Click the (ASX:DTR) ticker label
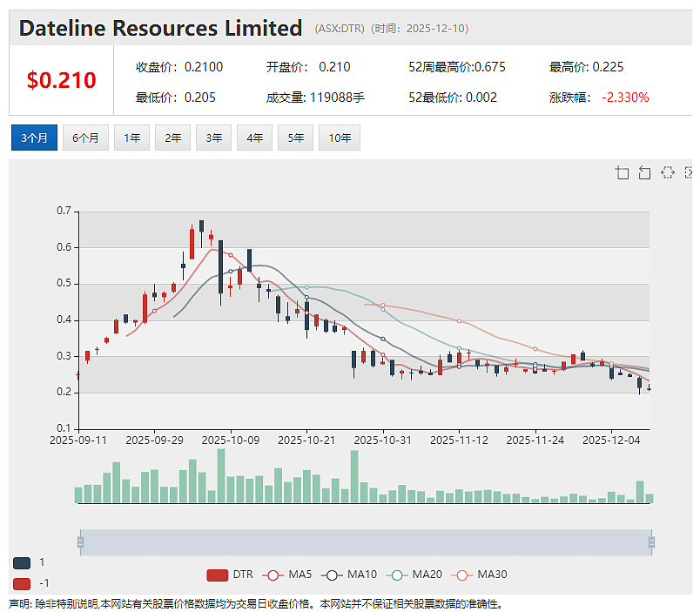This screenshot has height=612, width=700. [340, 29]
